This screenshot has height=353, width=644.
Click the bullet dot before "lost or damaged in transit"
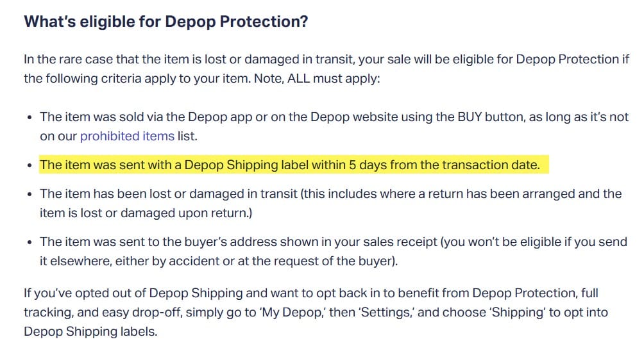click(29, 194)
